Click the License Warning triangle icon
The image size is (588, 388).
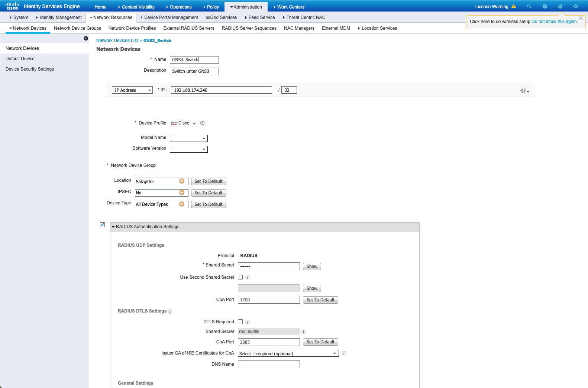(x=514, y=6)
